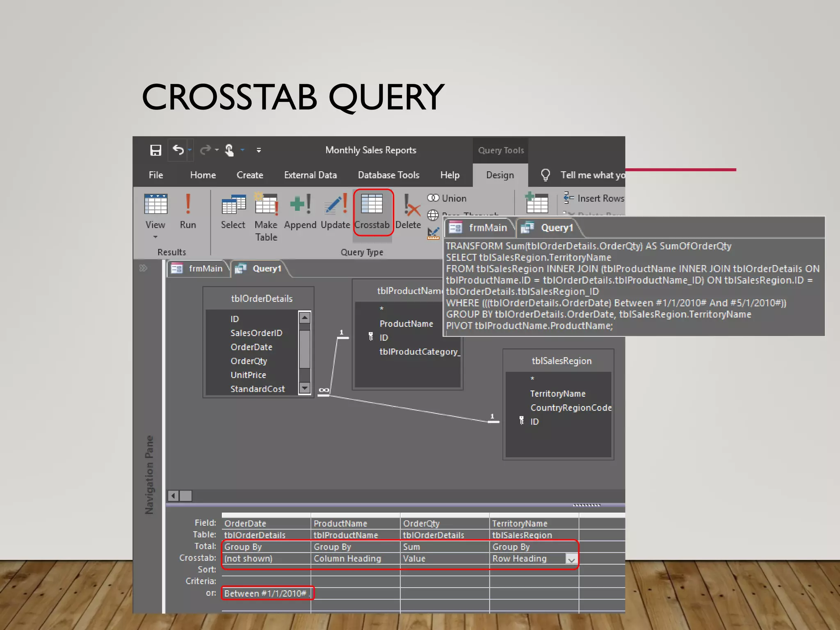
Task: Open Row Heading crosstab dropdown arrow
Action: point(571,559)
